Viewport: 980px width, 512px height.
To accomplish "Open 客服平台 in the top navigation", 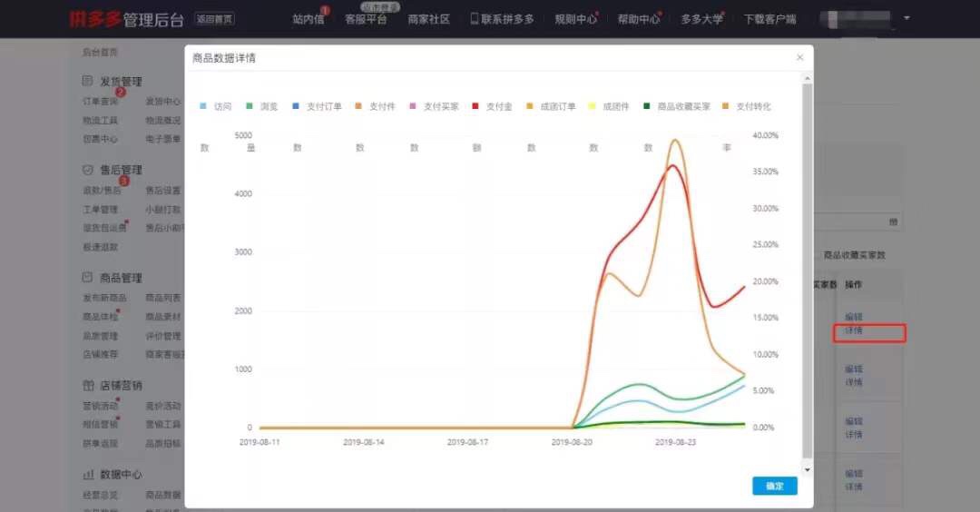I will (366, 19).
